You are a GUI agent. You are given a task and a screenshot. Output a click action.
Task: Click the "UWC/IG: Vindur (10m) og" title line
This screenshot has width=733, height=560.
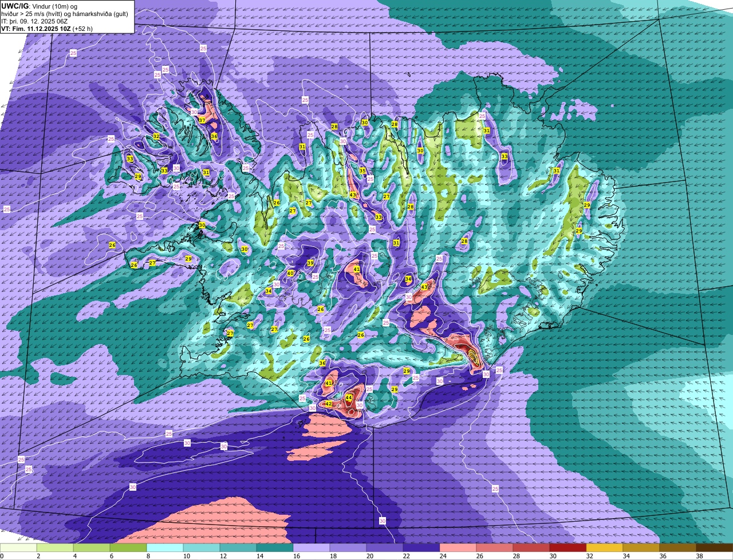coord(40,6)
